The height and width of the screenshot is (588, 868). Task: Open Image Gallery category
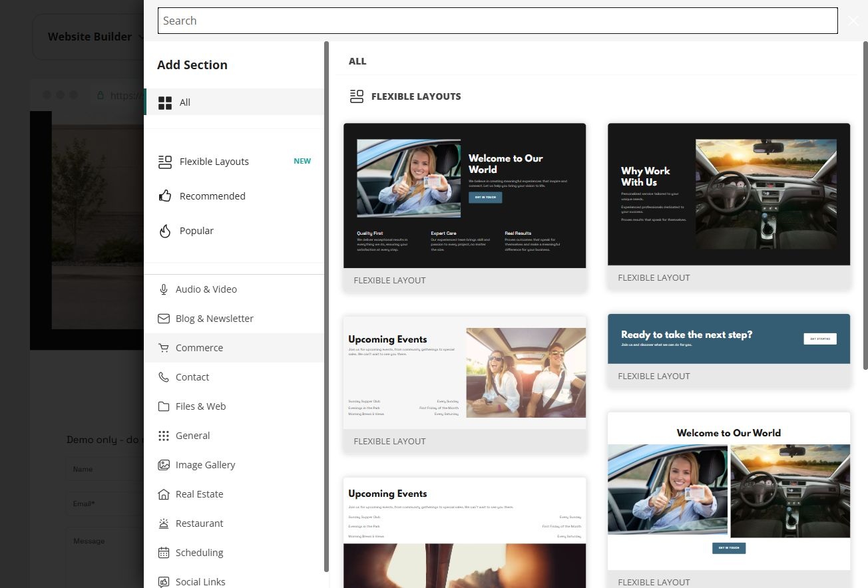click(x=234, y=465)
